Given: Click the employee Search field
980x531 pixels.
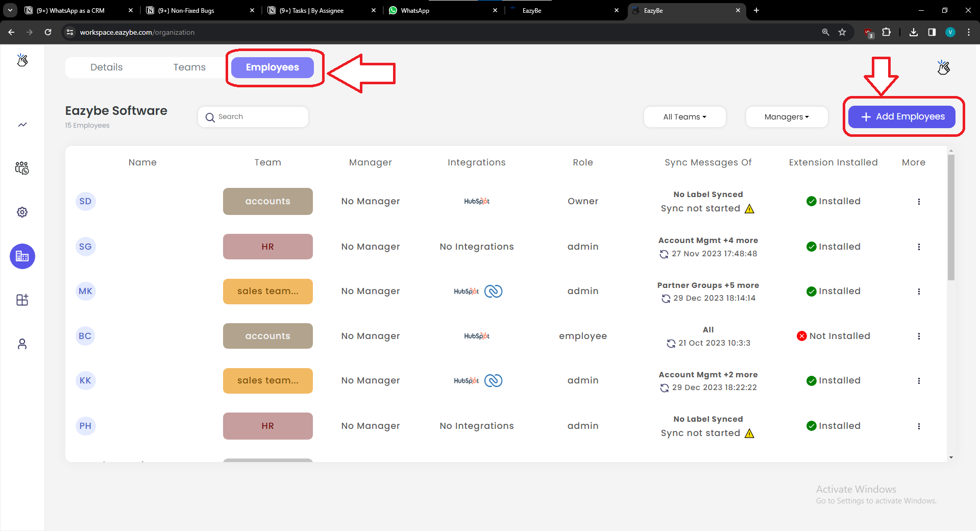Looking at the screenshot, I should coord(253,117).
